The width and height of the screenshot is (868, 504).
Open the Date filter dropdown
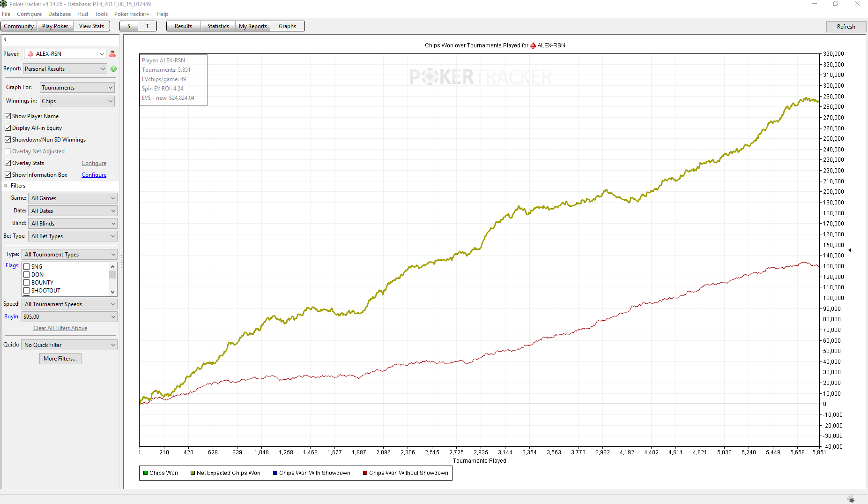coord(73,211)
